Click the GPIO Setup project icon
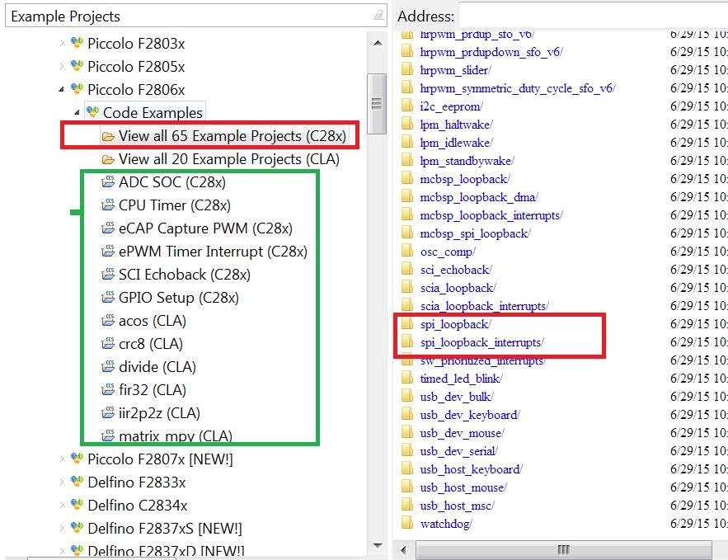The image size is (728, 560). [x=108, y=297]
